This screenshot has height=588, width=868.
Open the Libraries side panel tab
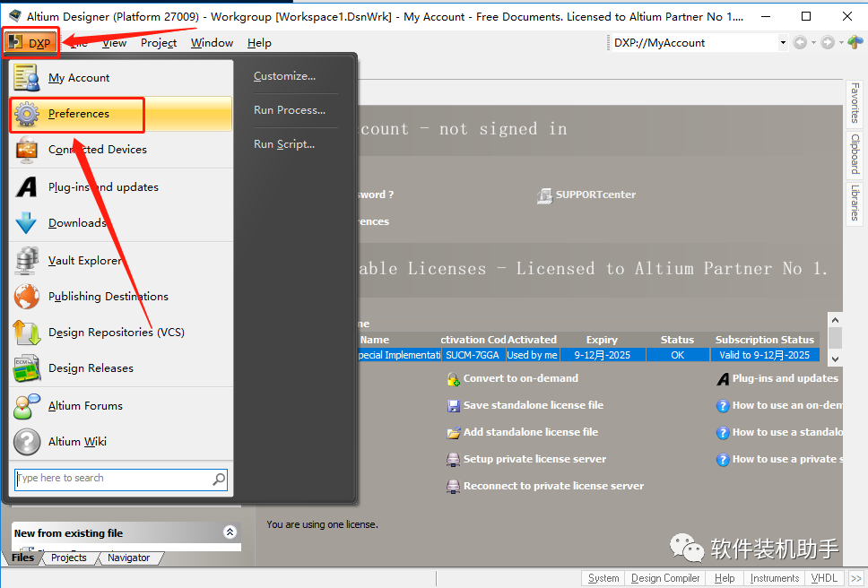click(855, 203)
